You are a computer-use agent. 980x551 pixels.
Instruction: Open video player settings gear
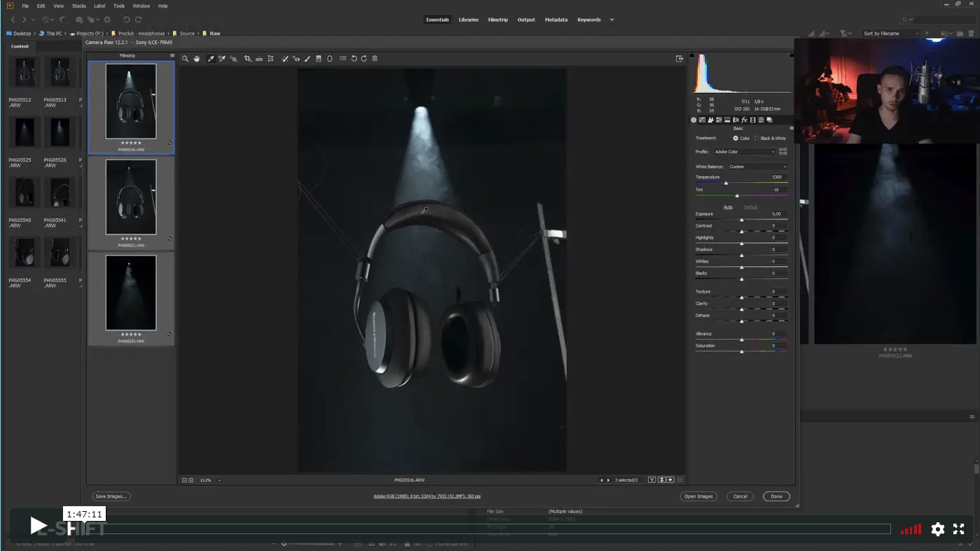coord(938,529)
